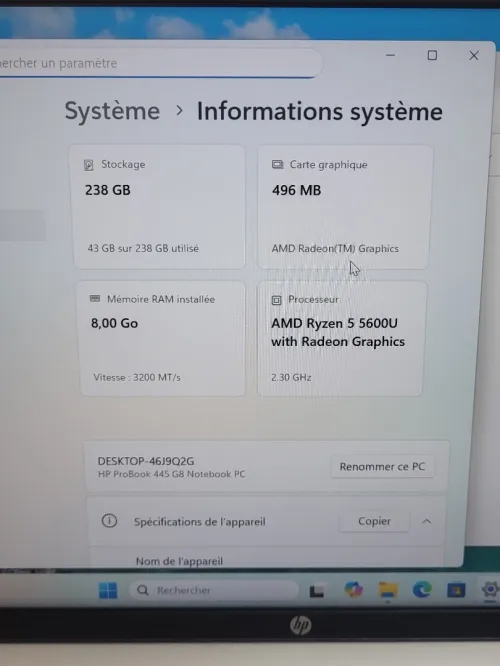Launch Copilot from the taskbar

[353, 590]
